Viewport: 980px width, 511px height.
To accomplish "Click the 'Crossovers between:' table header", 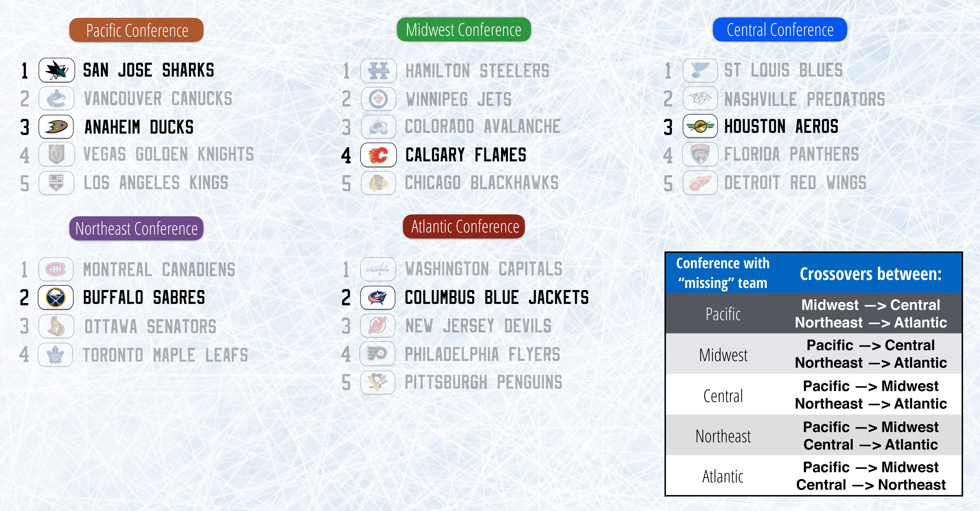I will click(870, 274).
